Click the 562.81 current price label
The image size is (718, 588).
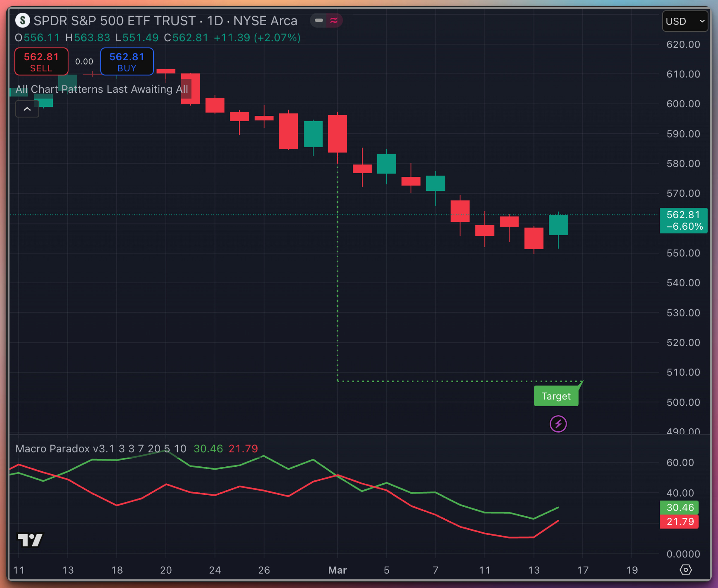[683, 221]
